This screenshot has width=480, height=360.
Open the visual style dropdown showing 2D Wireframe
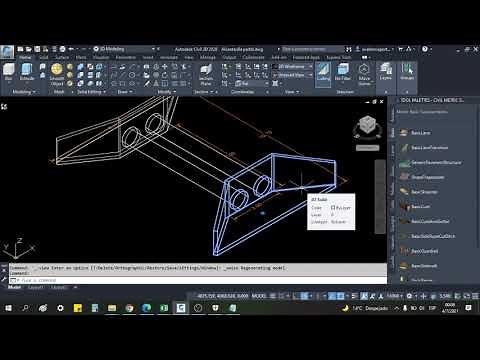point(293,67)
